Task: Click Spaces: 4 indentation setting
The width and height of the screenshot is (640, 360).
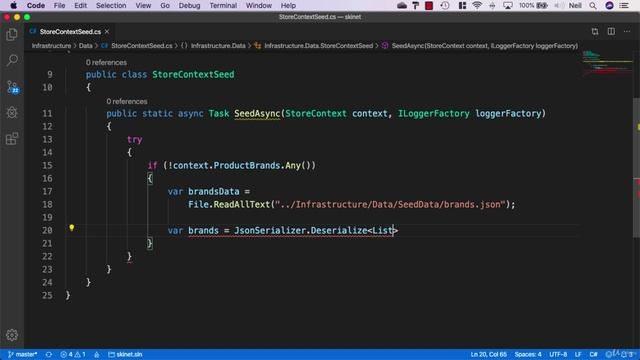Action: click(x=528, y=354)
